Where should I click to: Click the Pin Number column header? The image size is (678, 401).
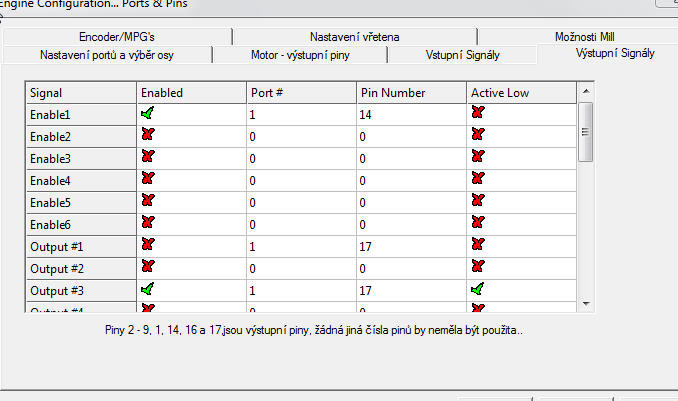pyautogui.click(x=410, y=93)
